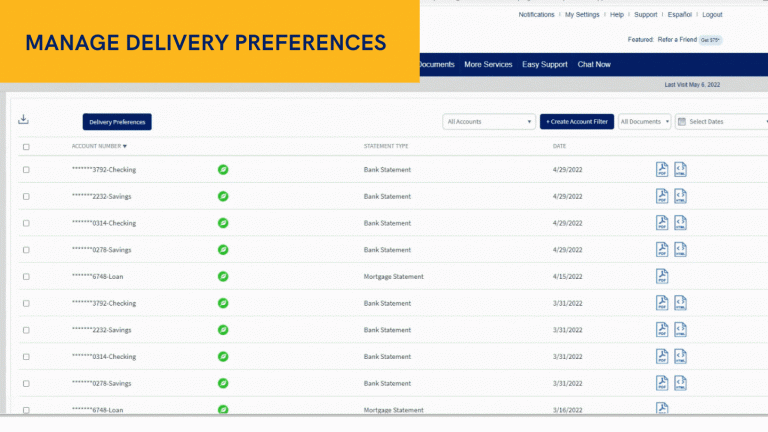Select checkbox for 0278-Savings 4/29/2022 statement
This screenshot has height=432, width=768.
click(x=26, y=250)
